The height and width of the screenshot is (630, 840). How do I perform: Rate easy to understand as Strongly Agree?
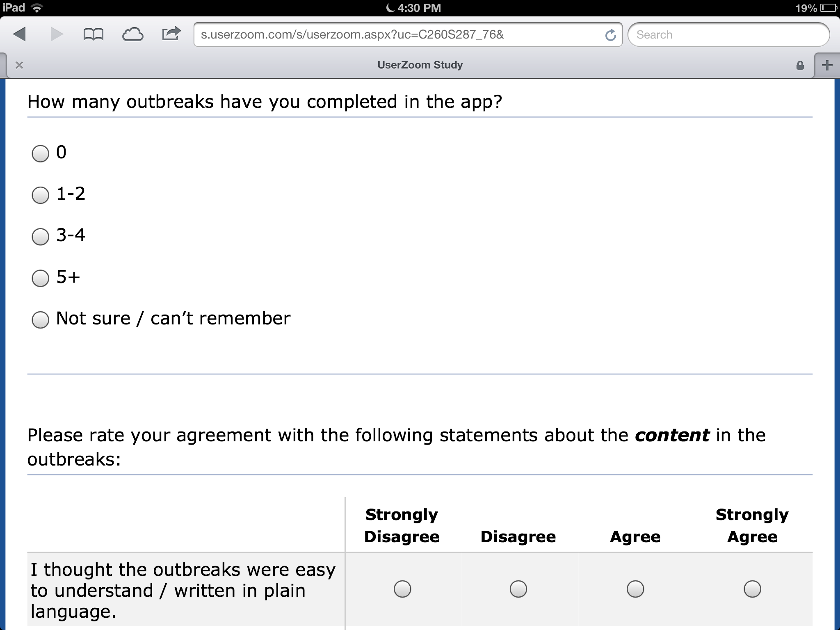[x=752, y=589]
